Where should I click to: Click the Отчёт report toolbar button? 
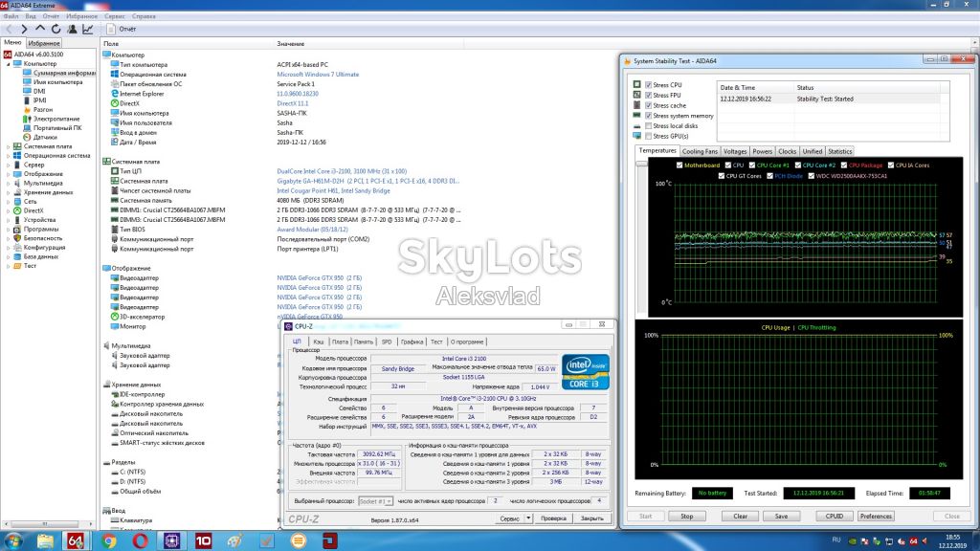pyautogui.click(x=122, y=29)
